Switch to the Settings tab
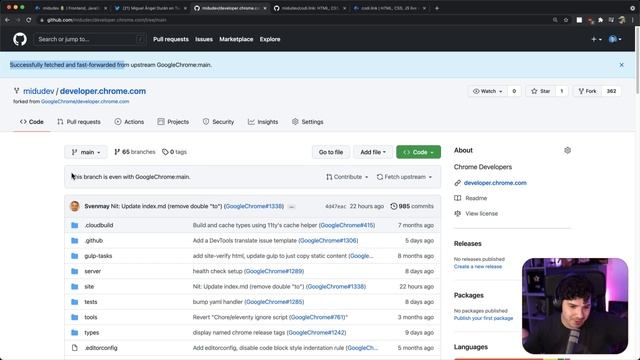This screenshot has width=640, height=360. coord(308,122)
